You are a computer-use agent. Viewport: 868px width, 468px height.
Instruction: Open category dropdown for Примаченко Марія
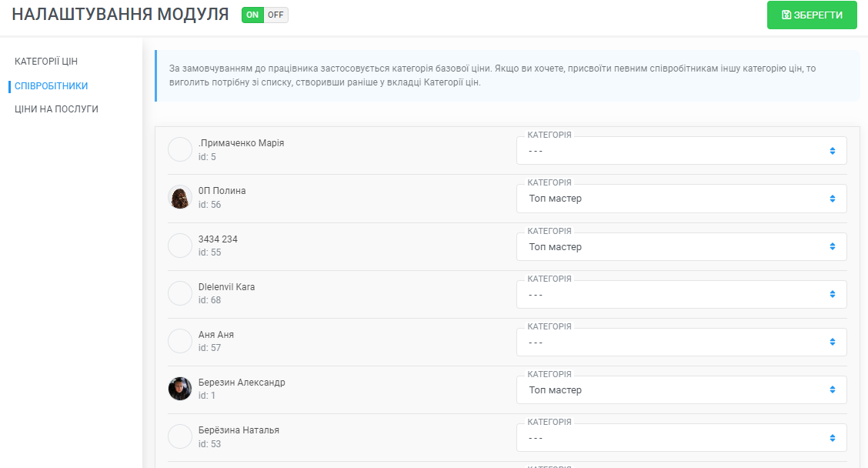click(682, 151)
